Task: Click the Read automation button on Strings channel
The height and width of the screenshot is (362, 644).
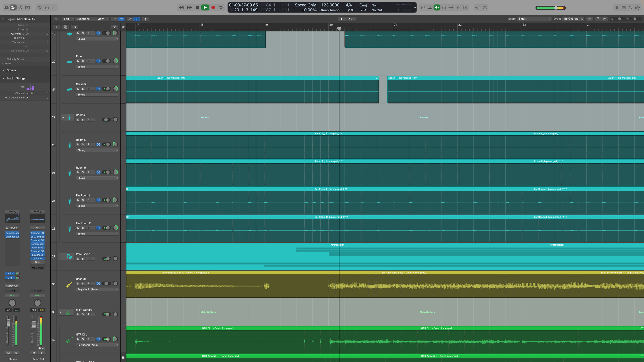Action: [x=12, y=295]
